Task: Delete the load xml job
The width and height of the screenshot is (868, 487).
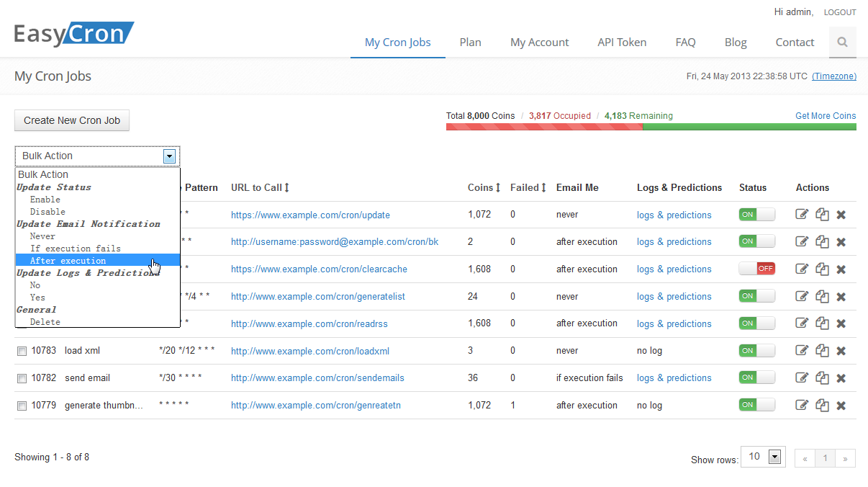Action: click(841, 351)
